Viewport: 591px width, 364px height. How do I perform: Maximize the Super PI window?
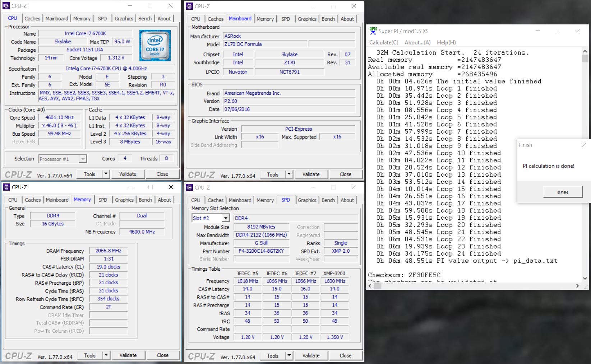(x=558, y=31)
